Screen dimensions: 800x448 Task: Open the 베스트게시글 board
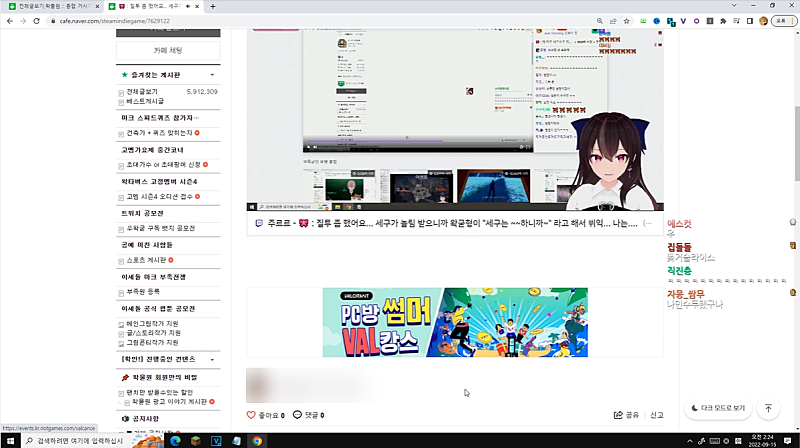(145, 101)
